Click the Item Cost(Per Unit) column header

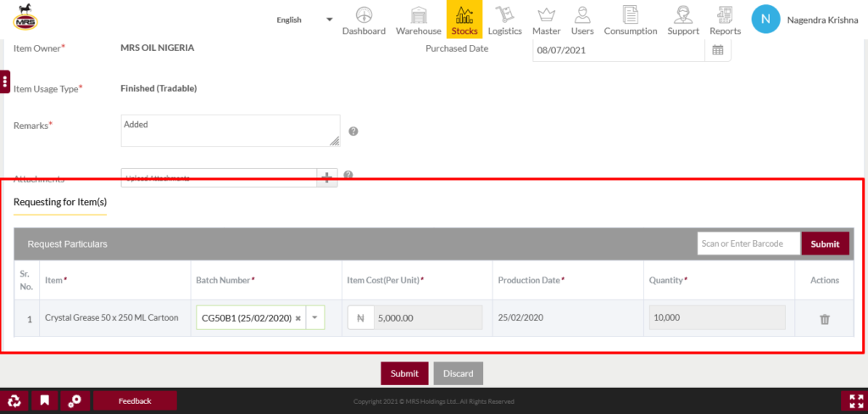386,280
